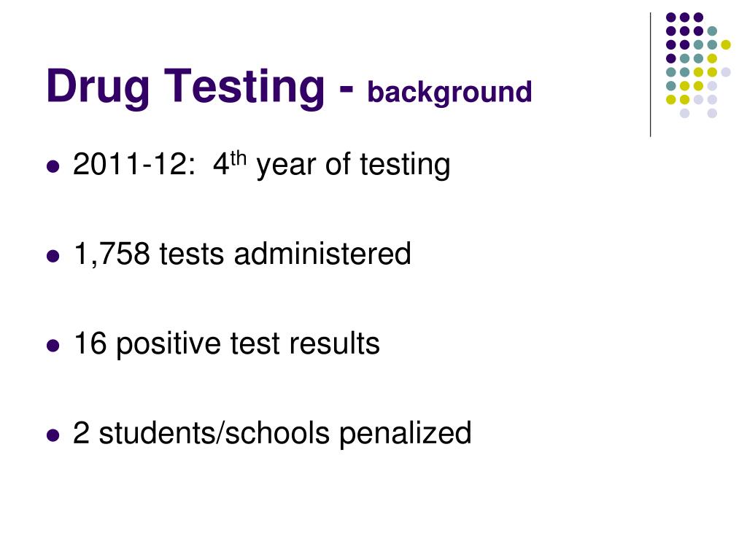Click the 'Drug Testing' title text

pyautogui.click(x=185, y=87)
